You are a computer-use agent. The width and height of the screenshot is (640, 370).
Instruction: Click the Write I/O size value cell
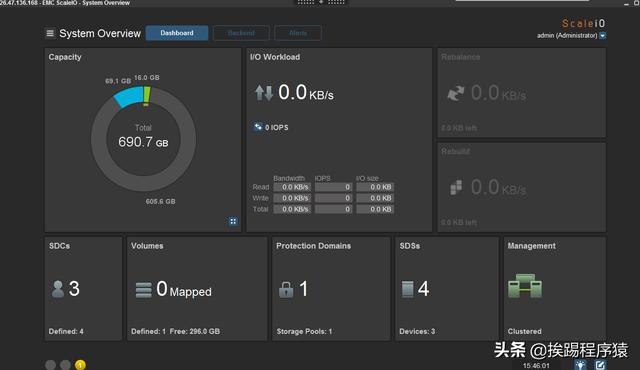point(375,198)
